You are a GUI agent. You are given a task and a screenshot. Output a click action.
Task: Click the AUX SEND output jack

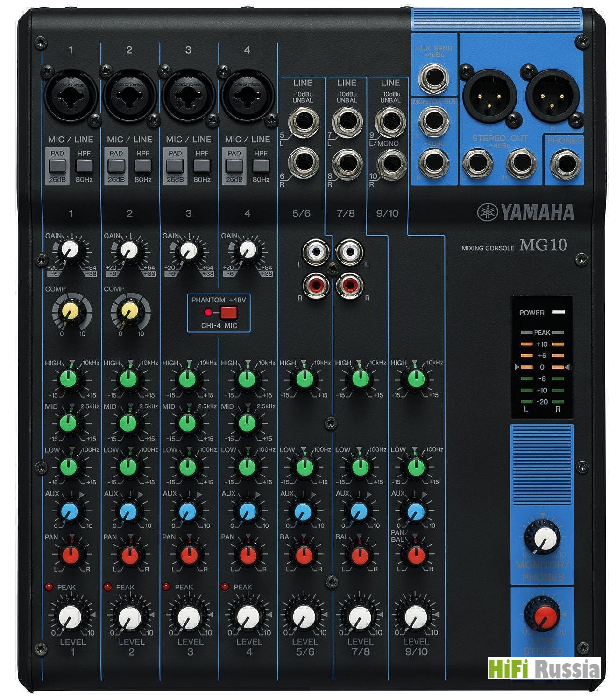coord(433,78)
